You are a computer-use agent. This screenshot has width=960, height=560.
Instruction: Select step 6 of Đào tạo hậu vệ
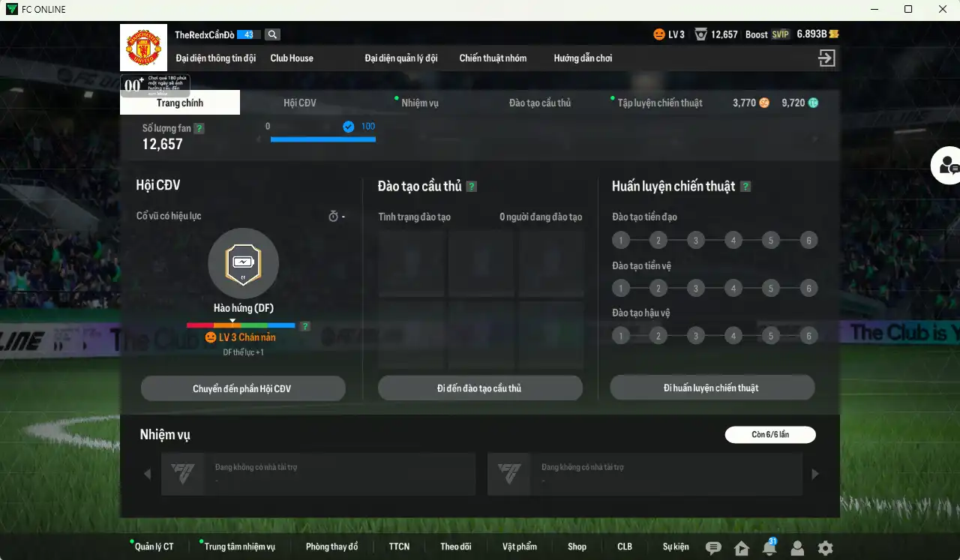pyautogui.click(x=808, y=336)
